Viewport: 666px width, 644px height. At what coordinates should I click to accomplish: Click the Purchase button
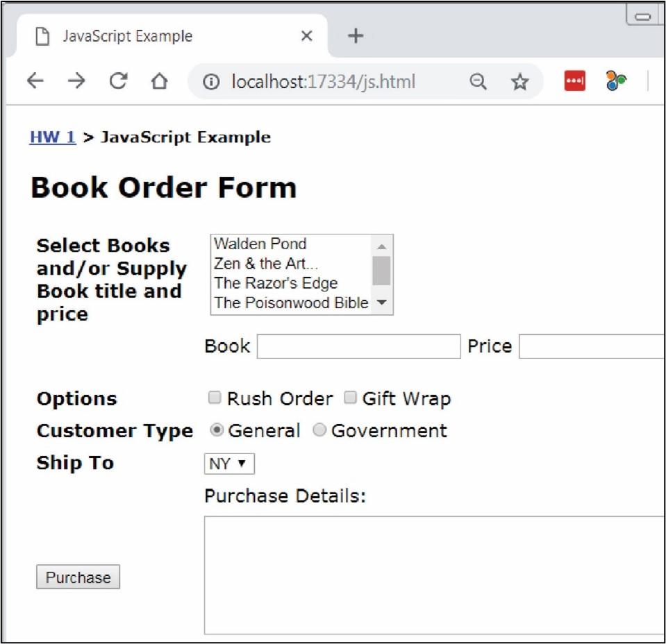tap(78, 577)
